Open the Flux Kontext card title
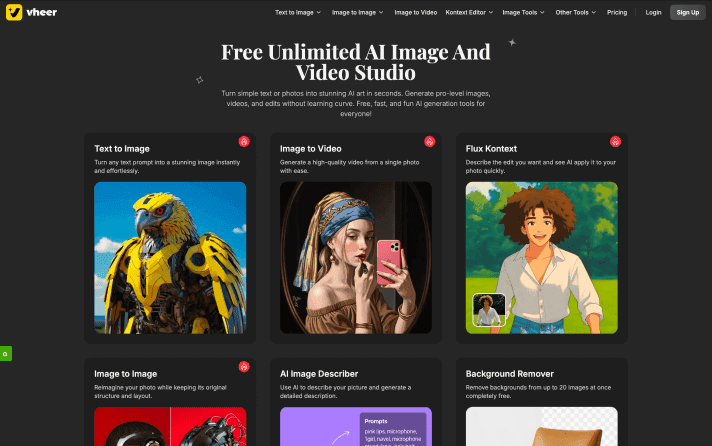This screenshot has height=446, width=712. [x=491, y=149]
